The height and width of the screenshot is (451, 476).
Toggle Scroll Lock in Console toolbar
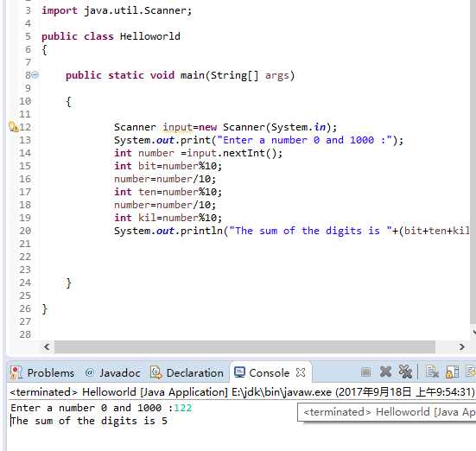pyautogui.click(x=452, y=372)
